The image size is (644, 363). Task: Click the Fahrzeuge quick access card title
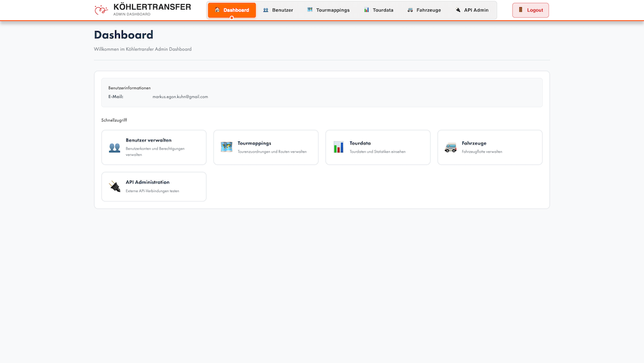[x=474, y=143]
